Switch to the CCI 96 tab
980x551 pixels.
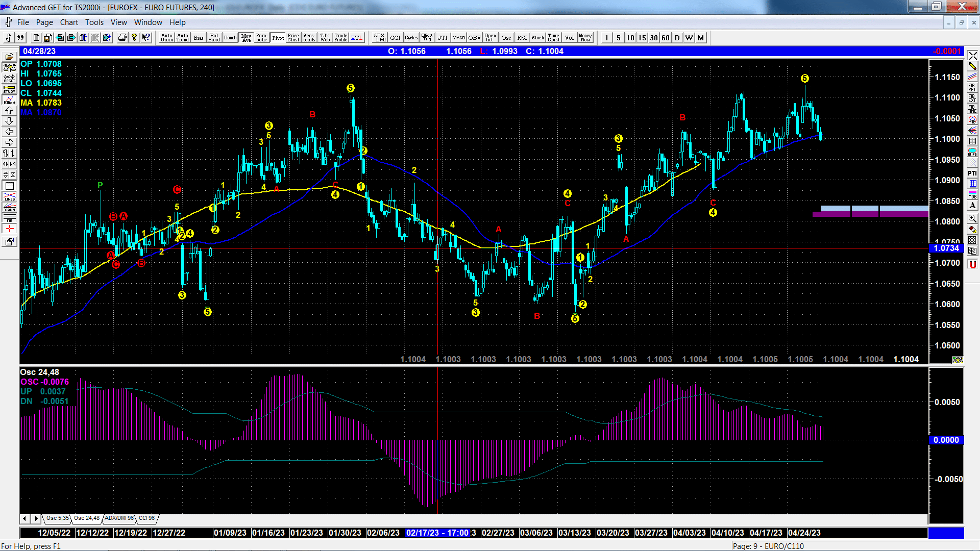pyautogui.click(x=146, y=518)
